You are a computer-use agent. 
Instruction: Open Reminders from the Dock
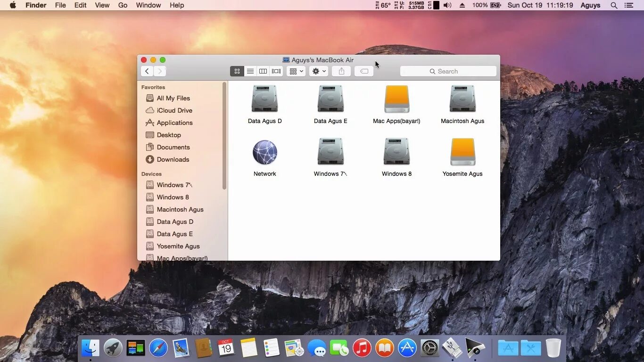coord(272,348)
